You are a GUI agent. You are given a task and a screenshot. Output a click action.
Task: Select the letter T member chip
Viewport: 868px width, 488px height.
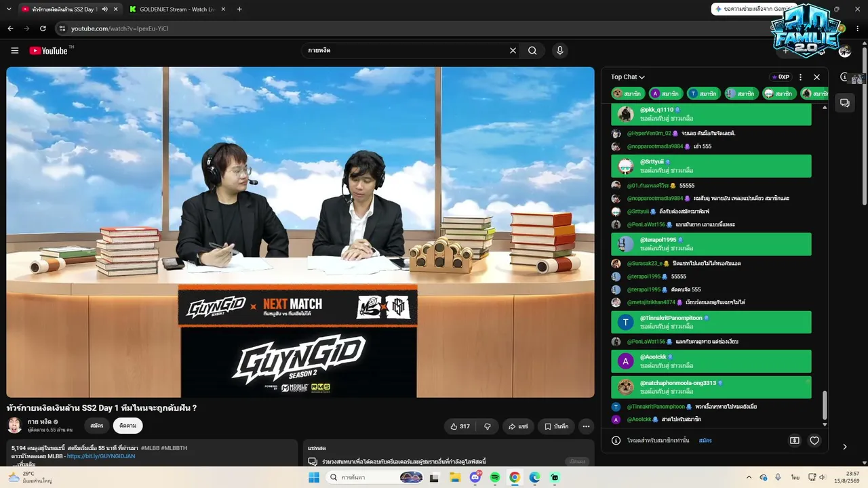coord(703,94)
